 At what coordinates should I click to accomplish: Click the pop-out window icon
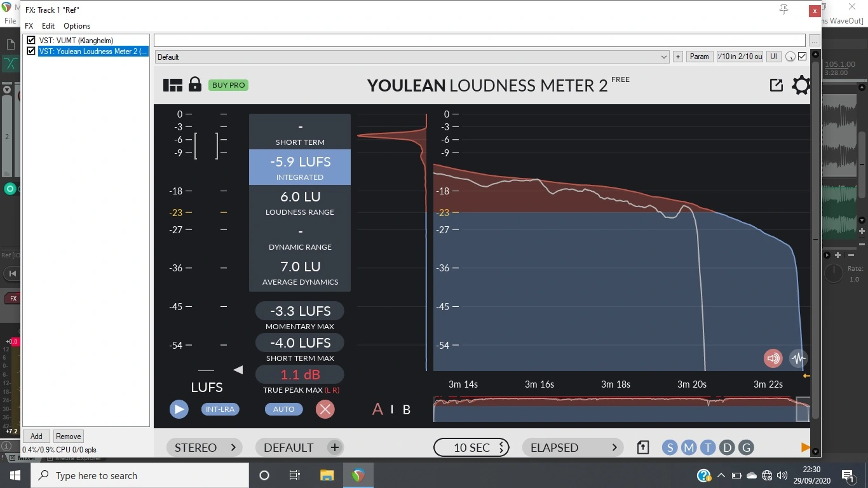[776, 85]
